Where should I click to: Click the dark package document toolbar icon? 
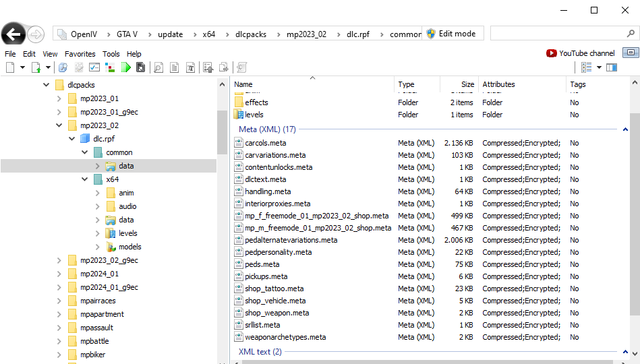pos(140,67)
